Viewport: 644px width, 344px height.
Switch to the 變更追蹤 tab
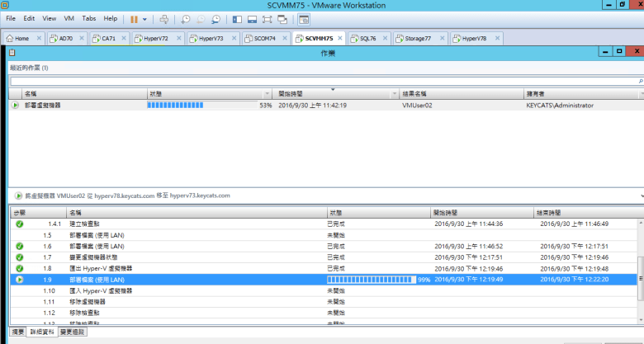(72, 332)
